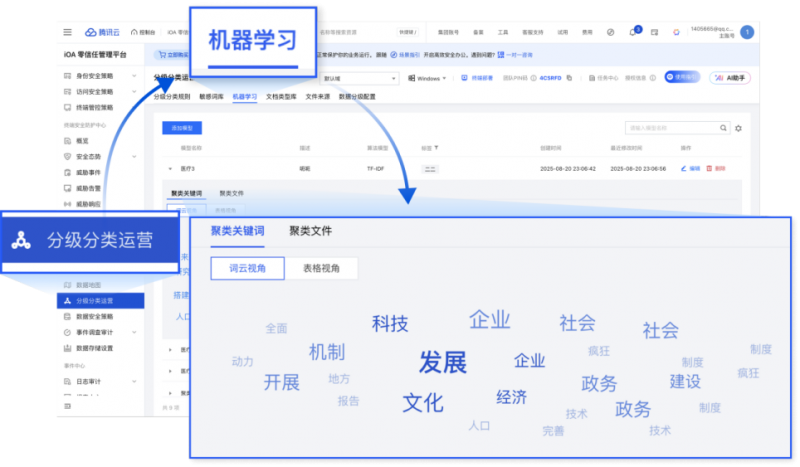
Task: Click the notification bell icon
Action: (632, 32)
